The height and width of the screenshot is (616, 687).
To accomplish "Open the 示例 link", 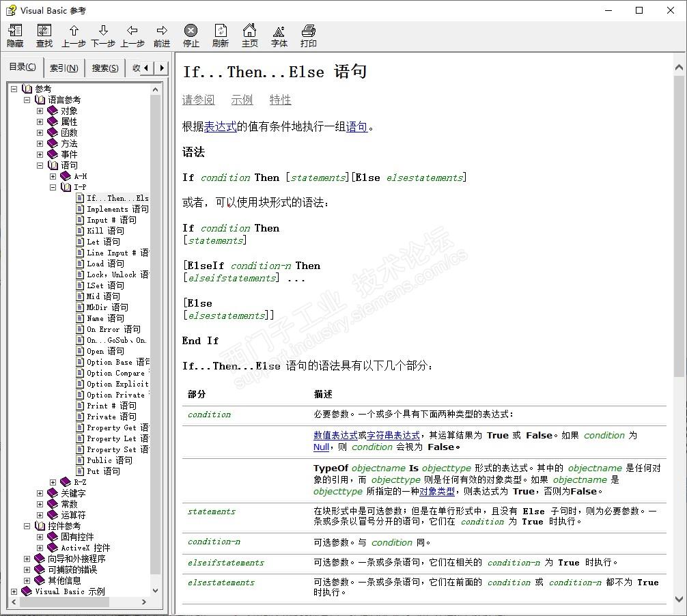I will click(x=242, y=100).
